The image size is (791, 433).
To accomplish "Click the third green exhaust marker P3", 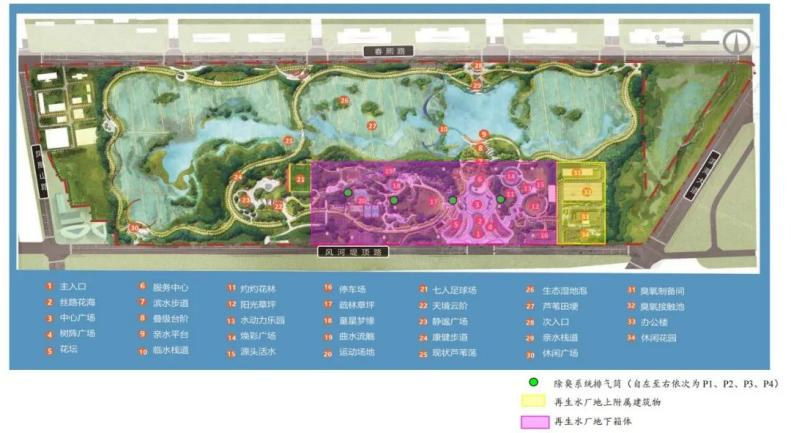I will [453, 200].
